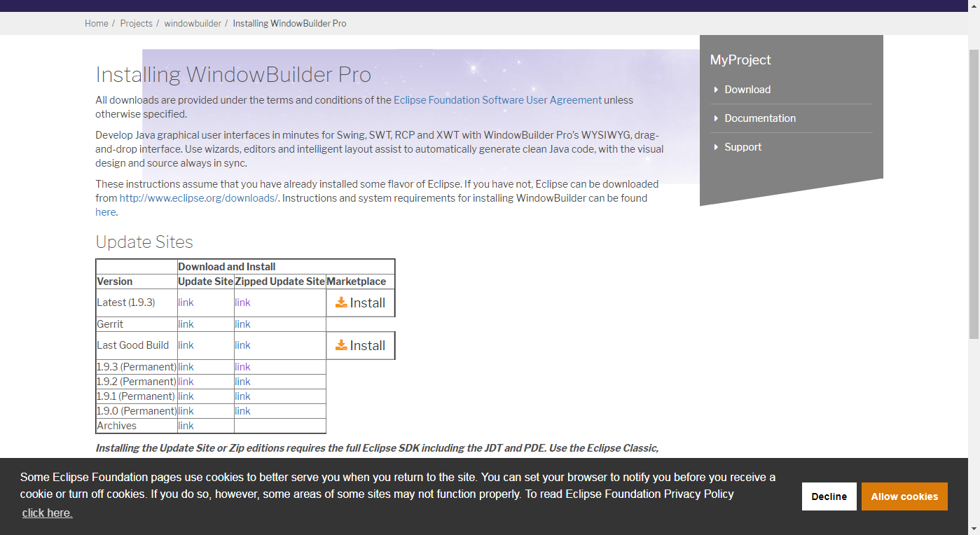Viewport: 980px width, 535px height.
Task: Click the arrow icon beside Download
Action: pyautogui.click(x=715, y=90)
